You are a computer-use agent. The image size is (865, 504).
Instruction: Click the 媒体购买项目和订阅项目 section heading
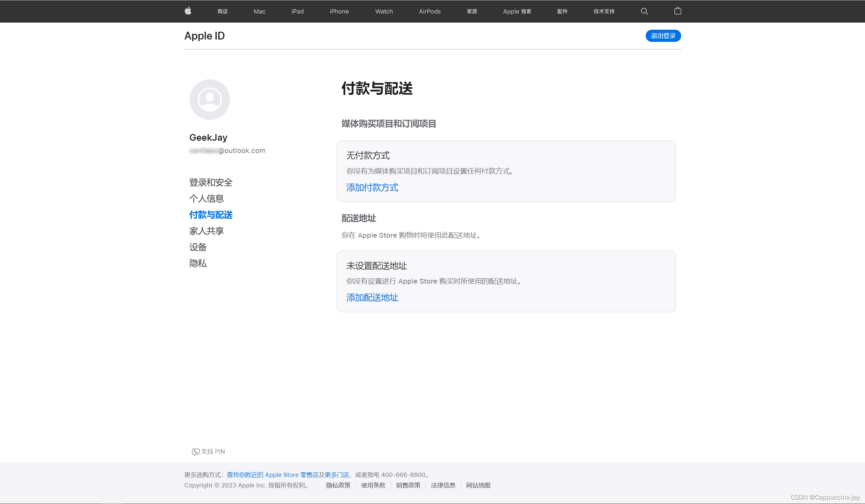[389, 124]
